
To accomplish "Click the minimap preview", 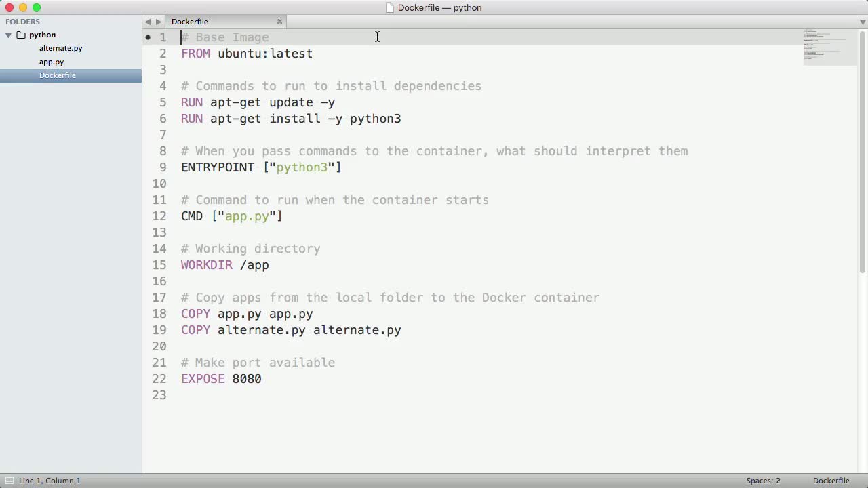I will (x=830, y=47).
